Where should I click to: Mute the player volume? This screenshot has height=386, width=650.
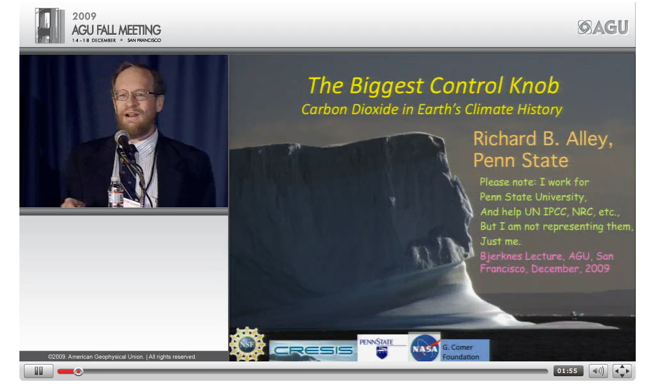coord(598,371)
